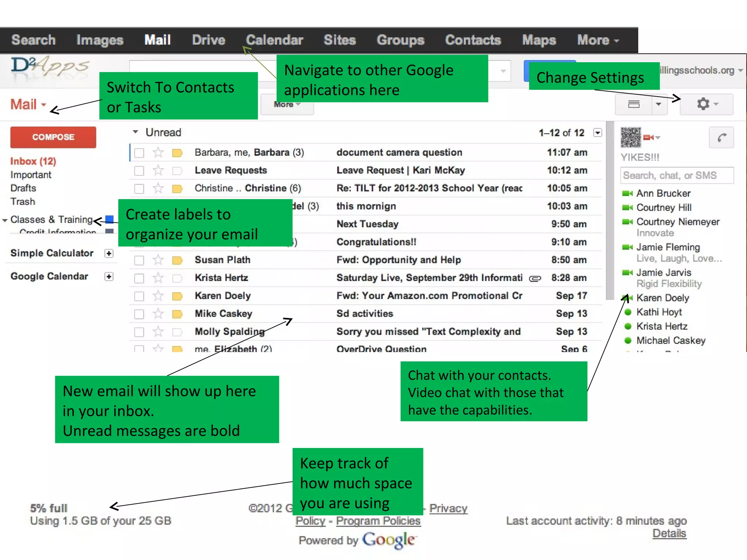Check the box for Krista Hertz email
The height and width of the screenshot is (560, 747).
pyautogui.click(x=139, y=278)
